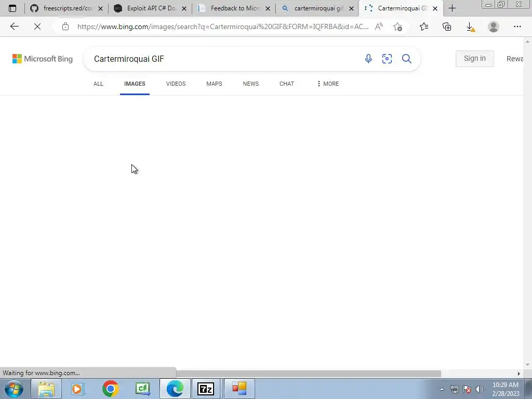The image size is (532, 399).
Task: Open the NEWS search tab
Action: click(x=251, y=84)
